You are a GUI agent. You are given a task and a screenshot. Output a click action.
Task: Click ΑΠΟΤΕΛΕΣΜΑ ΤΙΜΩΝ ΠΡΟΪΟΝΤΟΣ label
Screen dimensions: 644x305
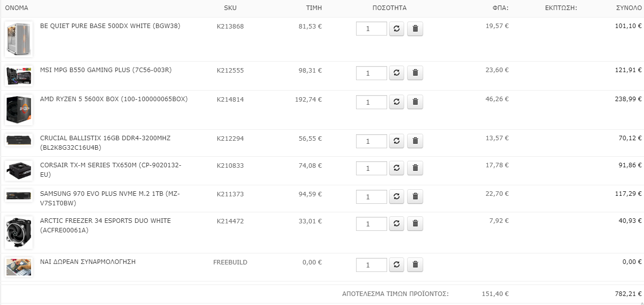(395, 294)
